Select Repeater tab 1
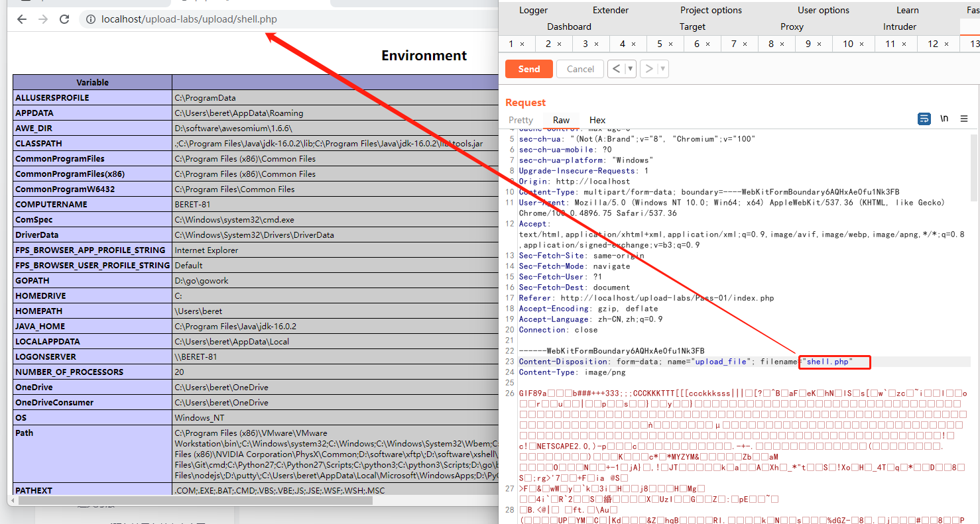This screenshot has height=524, width=980. click(x=511, y=44)
